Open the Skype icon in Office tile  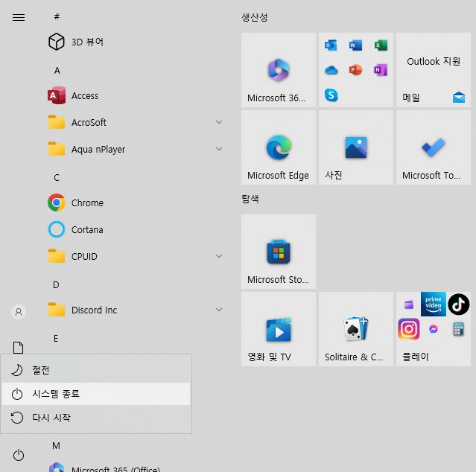pos(331,95)
